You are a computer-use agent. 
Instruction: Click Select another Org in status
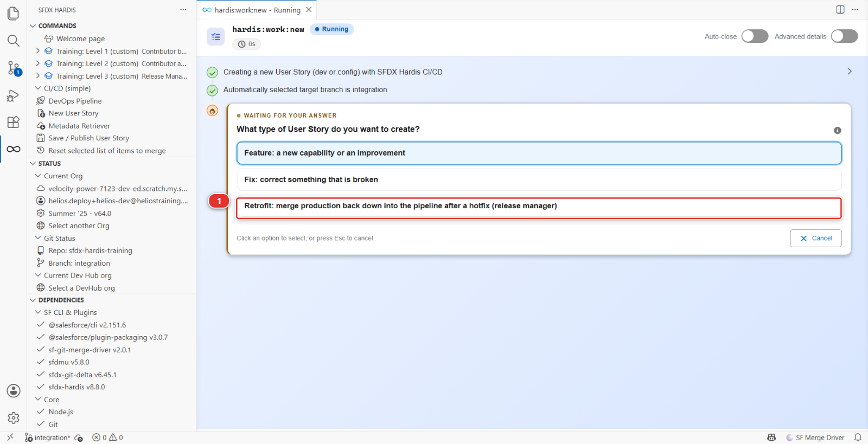(x=79, y=226)
